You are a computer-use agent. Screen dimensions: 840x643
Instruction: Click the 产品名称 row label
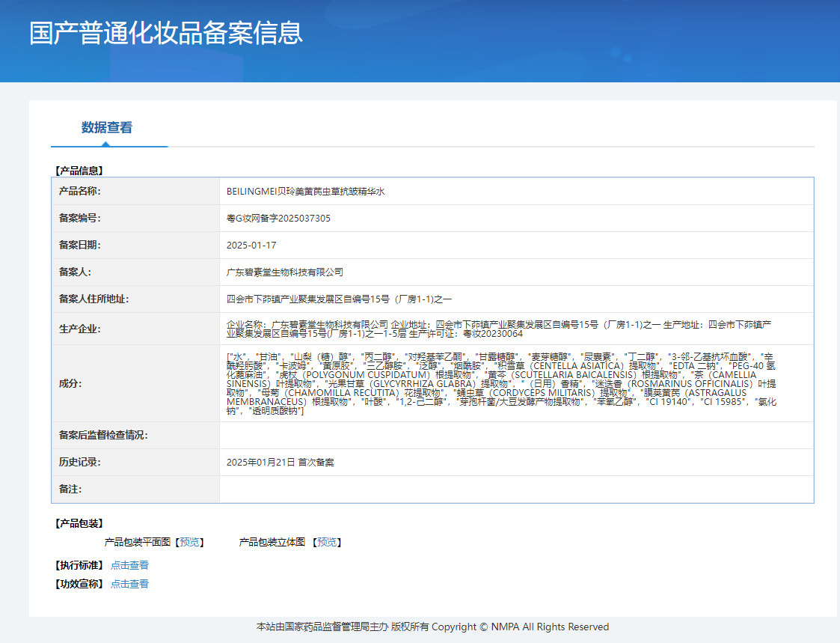pos(80,191)
